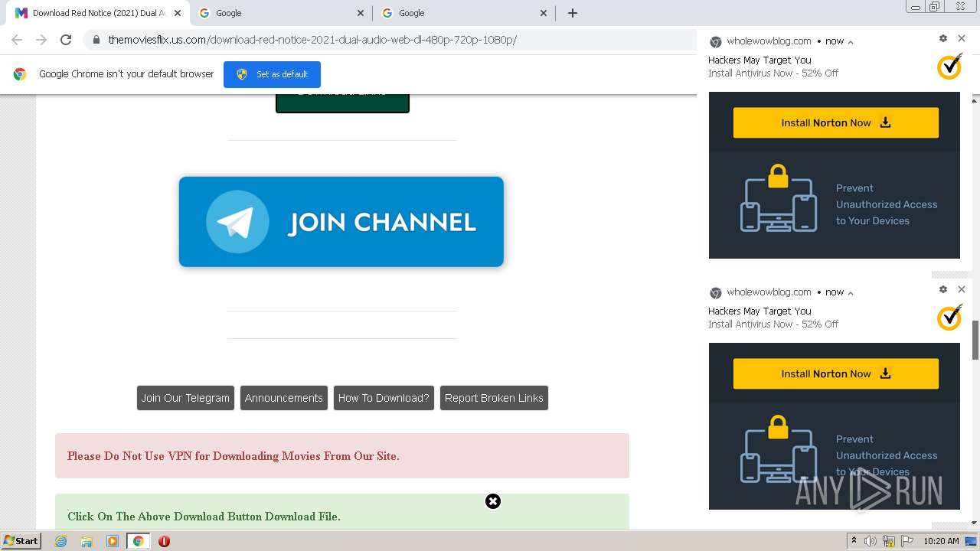Click the taskbar clock showing 10:20 AM
Image resolution: width=980 pixels, height=551 pixels.
pyautogui.click(x=941, y=541)
